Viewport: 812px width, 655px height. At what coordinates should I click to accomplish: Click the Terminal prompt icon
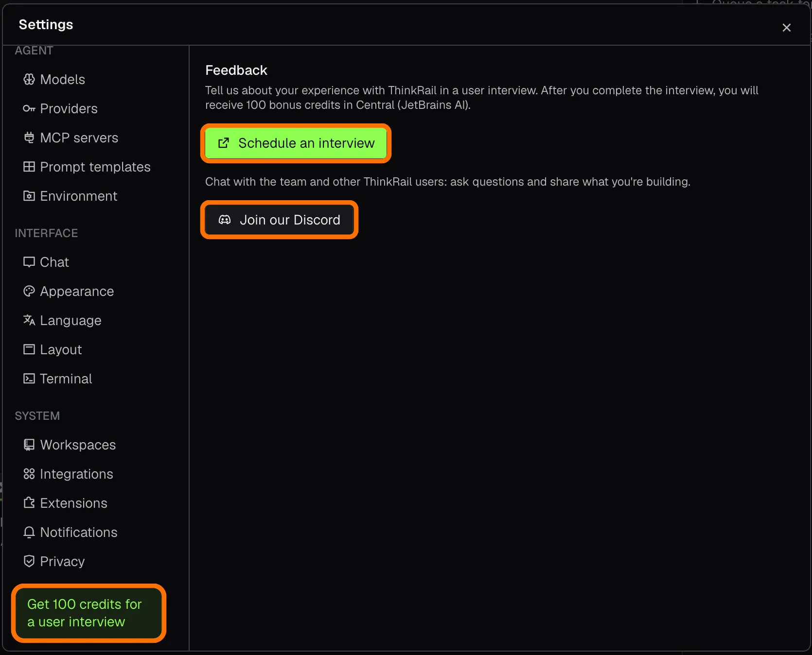tap(29, 379)
